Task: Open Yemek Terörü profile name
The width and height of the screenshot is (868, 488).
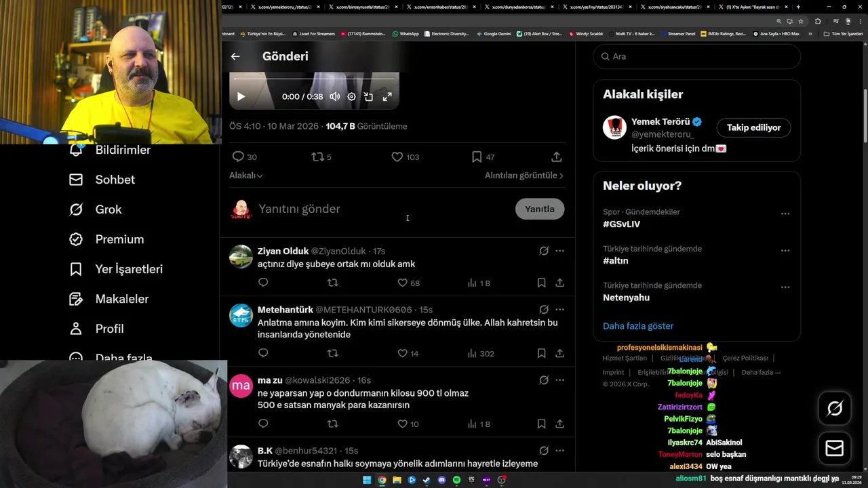Action: [660, 122]
